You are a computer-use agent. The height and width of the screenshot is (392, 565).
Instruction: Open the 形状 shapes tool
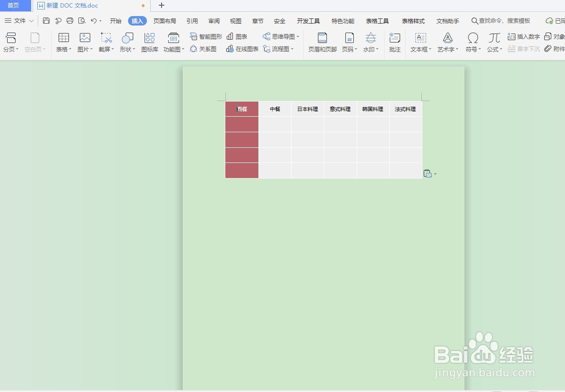(x=128, y=42)
